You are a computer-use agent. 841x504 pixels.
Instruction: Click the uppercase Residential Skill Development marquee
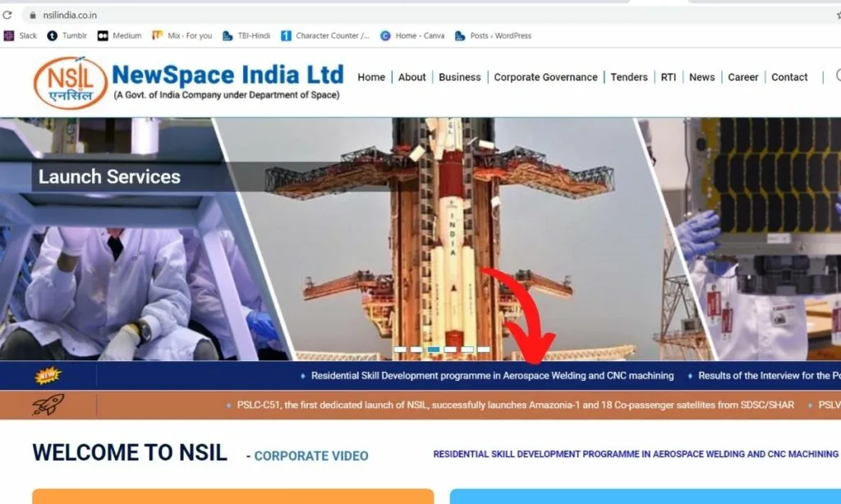coord(636,454)
